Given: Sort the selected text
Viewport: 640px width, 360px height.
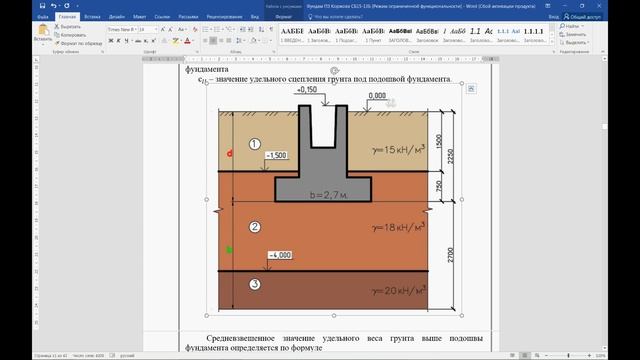Looking at the screenshot, I should [261, 29].
